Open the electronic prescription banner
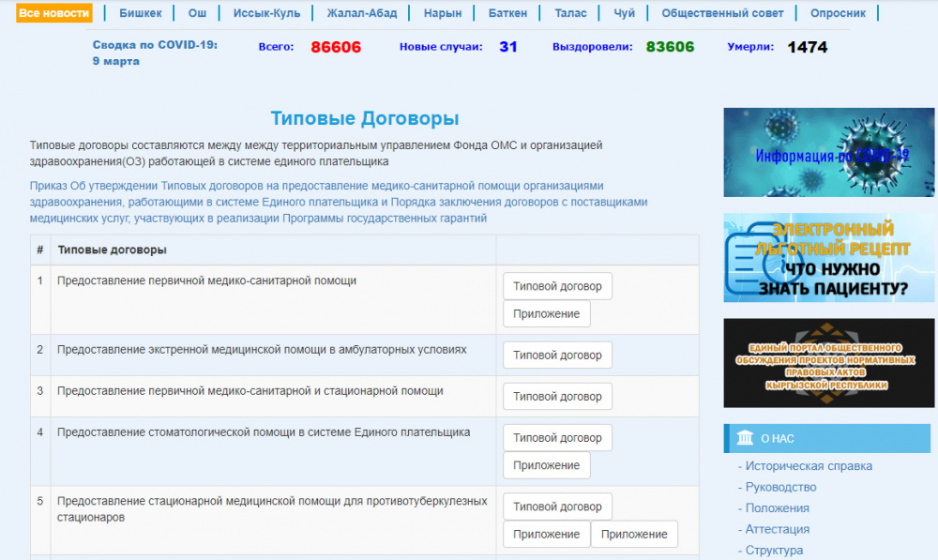 (828, 258)
